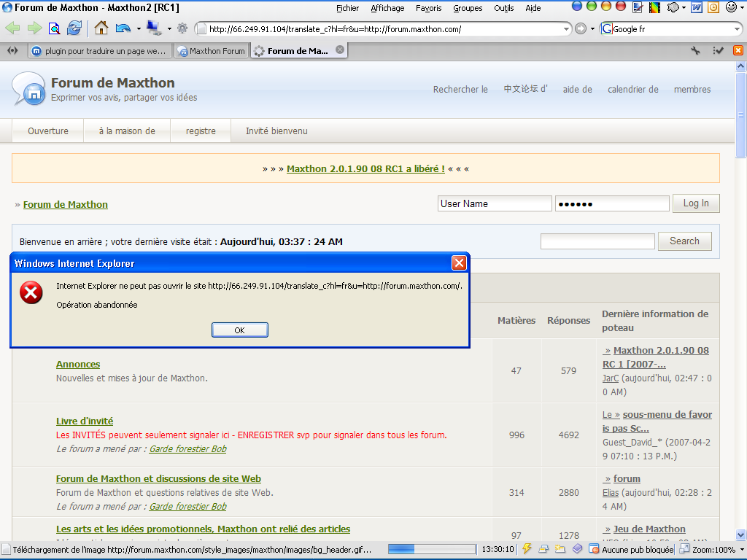
Task: Click the page search magnifier icon
Action: point(54,29)
